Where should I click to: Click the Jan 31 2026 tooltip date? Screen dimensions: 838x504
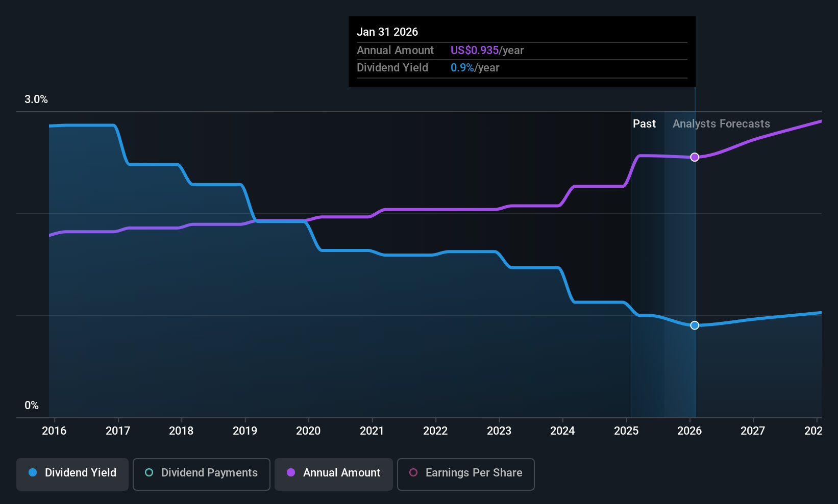pyautogui.click(x=387, y=32)
